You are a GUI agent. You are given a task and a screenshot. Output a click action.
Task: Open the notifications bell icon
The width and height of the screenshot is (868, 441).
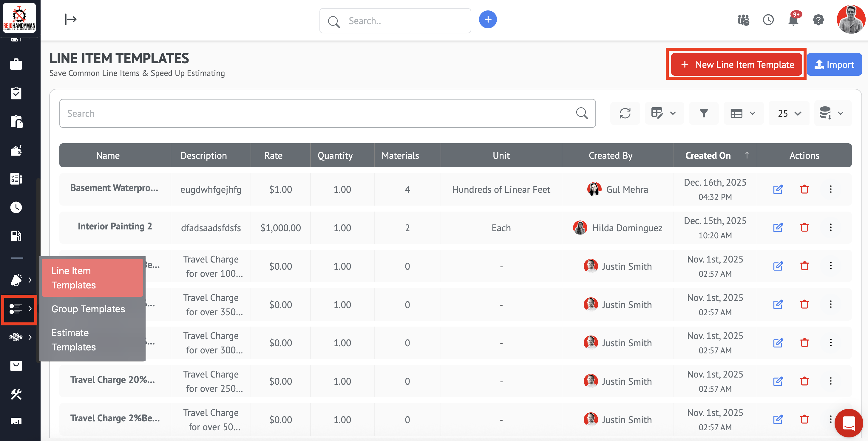pos(793,20)
